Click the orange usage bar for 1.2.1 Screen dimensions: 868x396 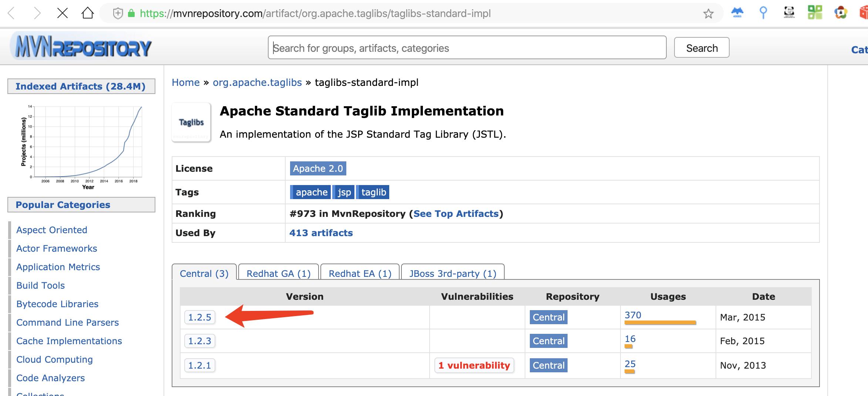point(629,371)
